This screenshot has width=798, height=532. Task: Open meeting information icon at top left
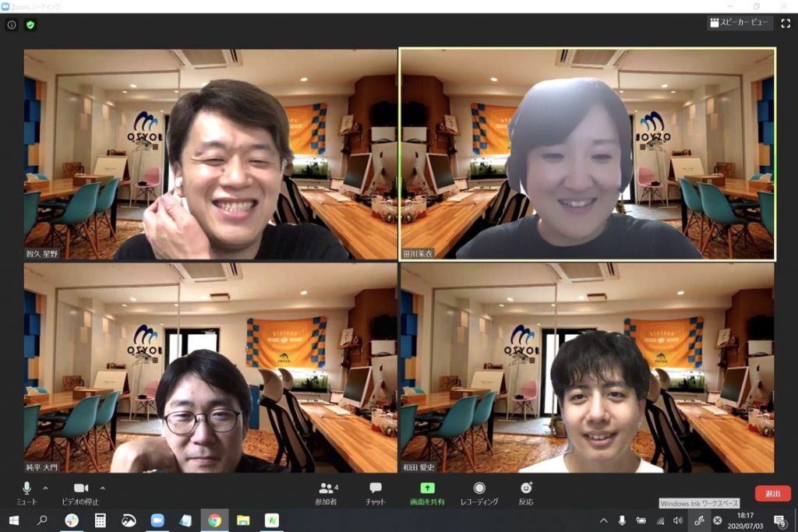coord(12,25)
